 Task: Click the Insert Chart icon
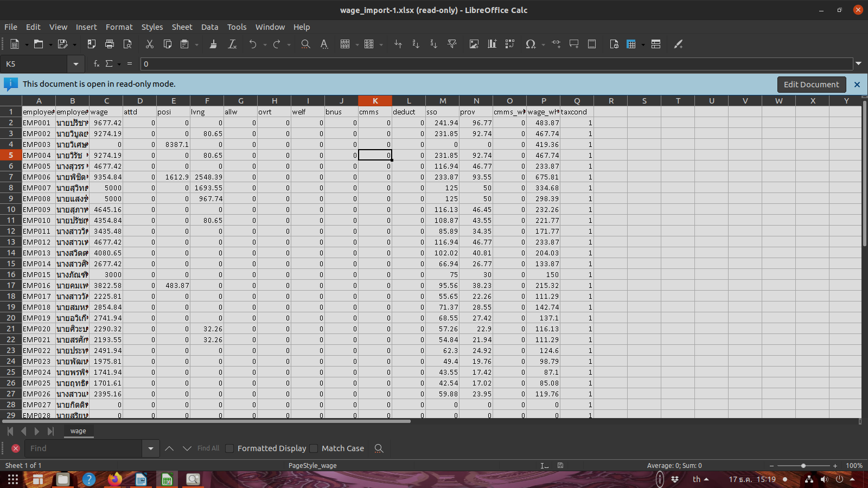pos(492,44)
